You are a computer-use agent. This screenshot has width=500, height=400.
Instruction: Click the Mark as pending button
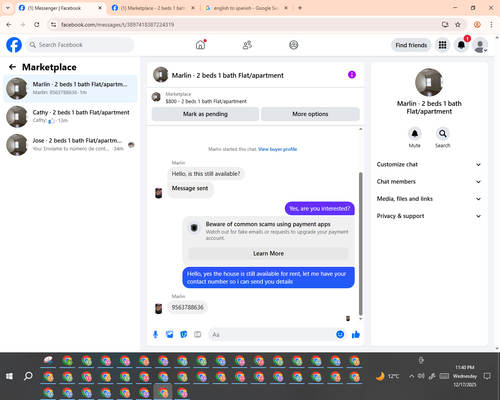tap(205, 114)
